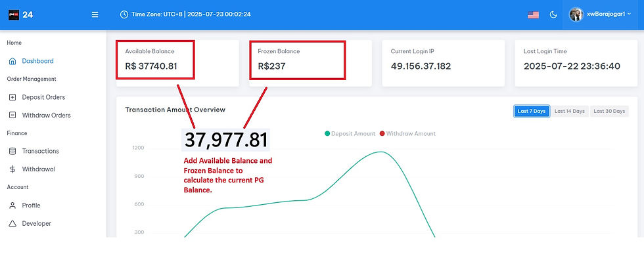Click the Last Login Time 2025-07-22 23:36:40

click(572, 66)
